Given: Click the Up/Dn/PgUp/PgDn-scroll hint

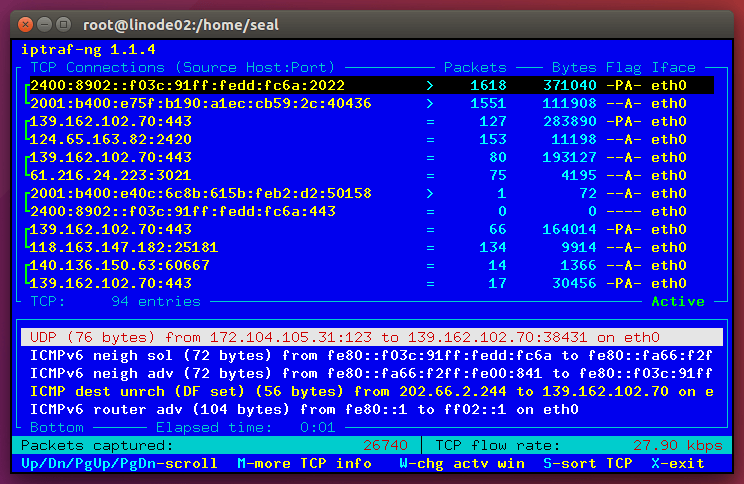Looking at the screenshot, I should (120, 464).
